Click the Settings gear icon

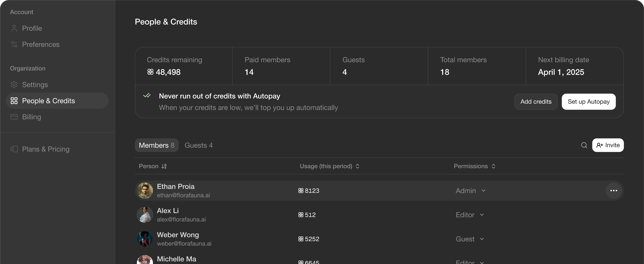[14, 85]
